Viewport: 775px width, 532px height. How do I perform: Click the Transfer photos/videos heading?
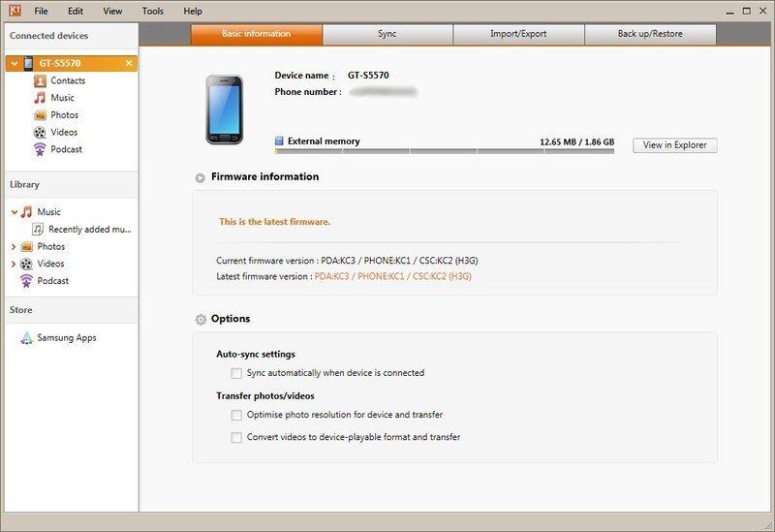coord(265,396)
